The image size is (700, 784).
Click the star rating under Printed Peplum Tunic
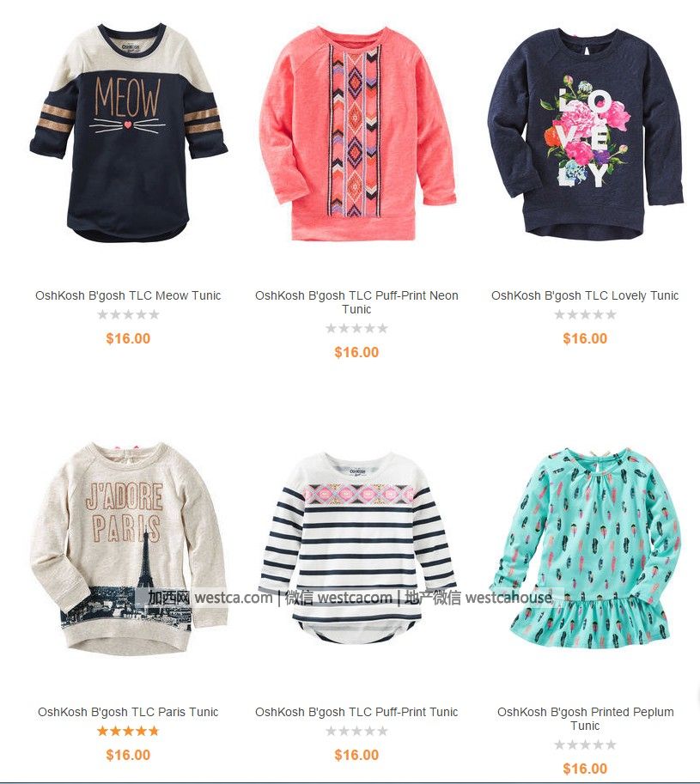pos(585,745)
